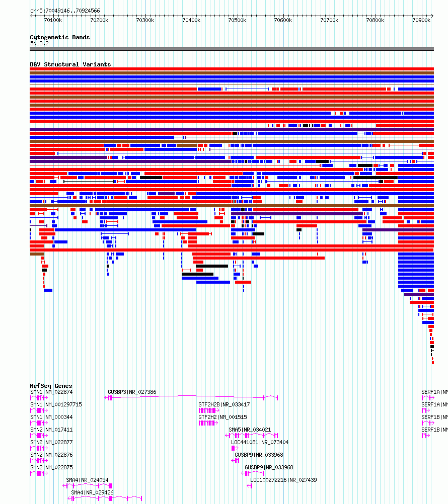The width and height of the screenshot is (448, 504).
Task: Select the SMA4|NR_024054 gene glyph
Action: pyautogui.click(x=88, y=486)
